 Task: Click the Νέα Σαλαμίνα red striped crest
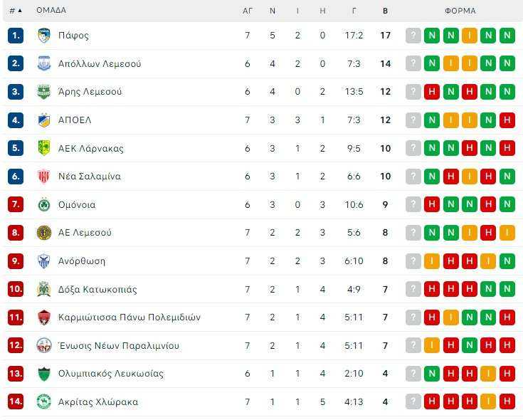coord(43,176)
